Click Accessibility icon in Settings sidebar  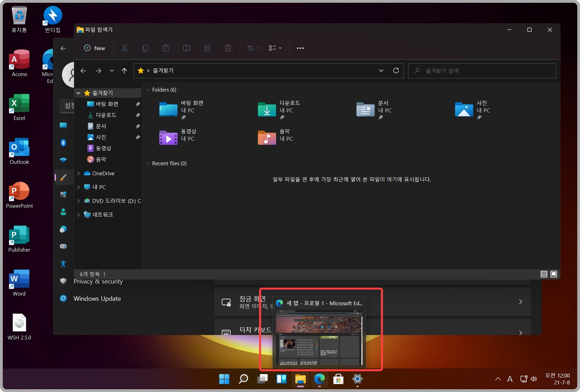pyautogui.click(x=63, y=264)
